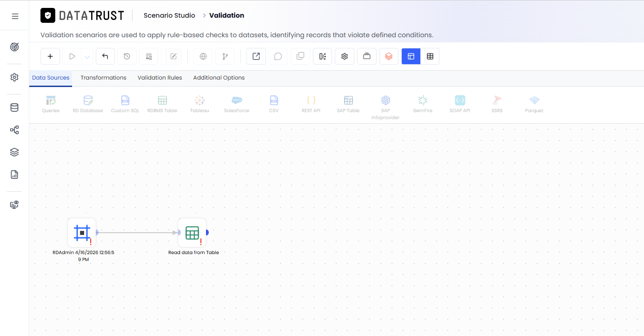Click the git branch toolbar button
644x336 pixels.
click(x=225, y=56)
